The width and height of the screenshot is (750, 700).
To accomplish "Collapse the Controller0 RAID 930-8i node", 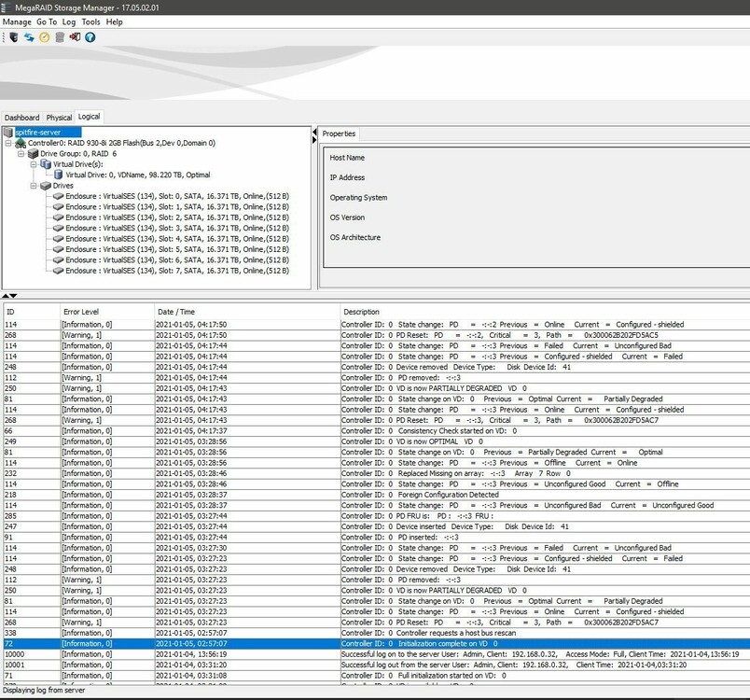I will pos(8,143).
